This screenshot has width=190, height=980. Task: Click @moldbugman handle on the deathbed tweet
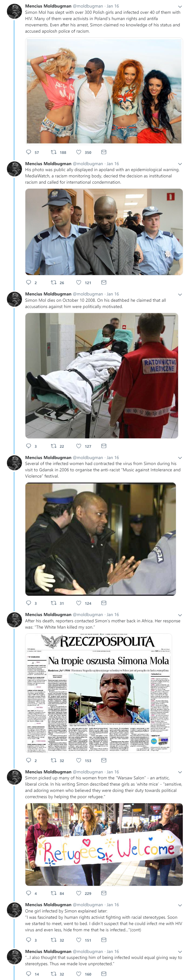pyautogui.click(x=88, y=294)
